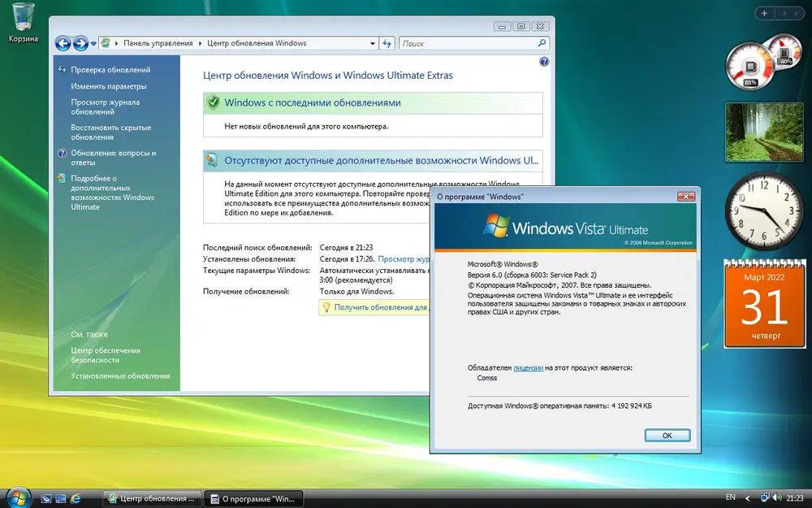Click the 'Версия 6.0 (сборка 6003: Service Pack 2)' text

(532, 275)
